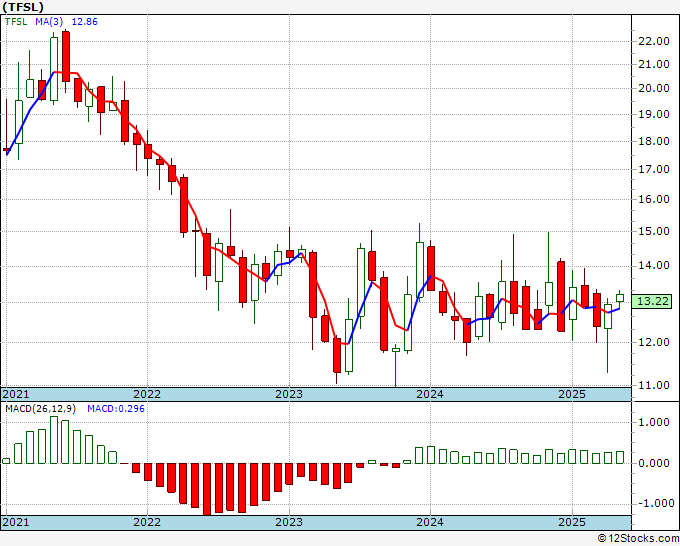Image resolution: width=680 pixels, height=546 pixels.
Task: Click the 21.00 price axis label
Action: [654, 64]
